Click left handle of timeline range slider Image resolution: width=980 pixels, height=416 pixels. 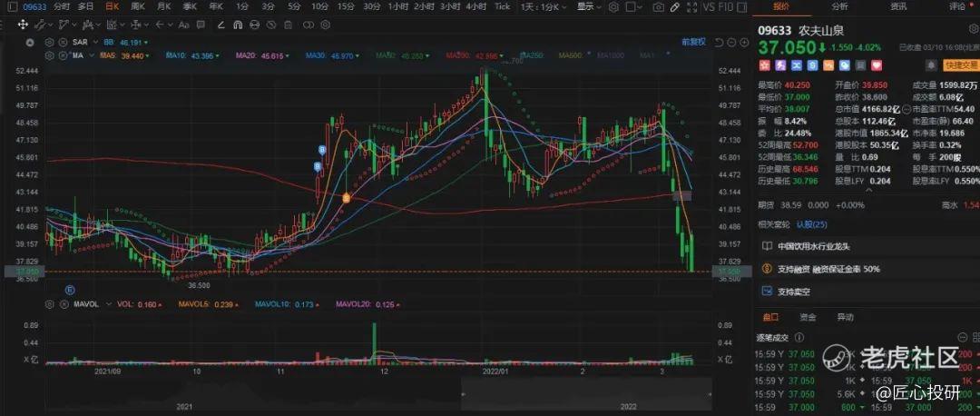(461, 394)
